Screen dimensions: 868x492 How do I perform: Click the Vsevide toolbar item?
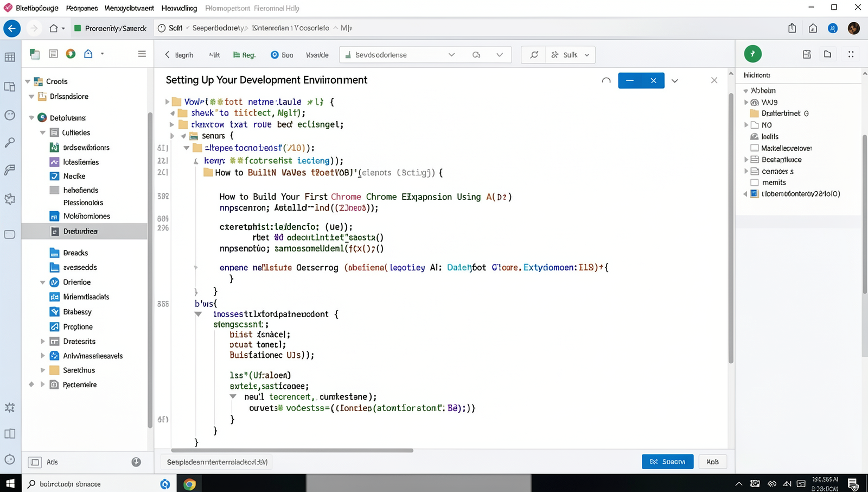[317, 55]
